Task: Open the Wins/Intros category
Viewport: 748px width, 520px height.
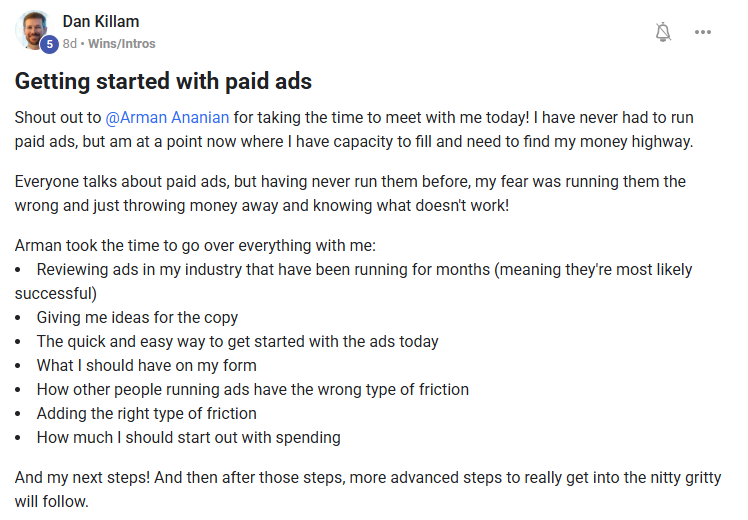Action: [x=122, y=44]
